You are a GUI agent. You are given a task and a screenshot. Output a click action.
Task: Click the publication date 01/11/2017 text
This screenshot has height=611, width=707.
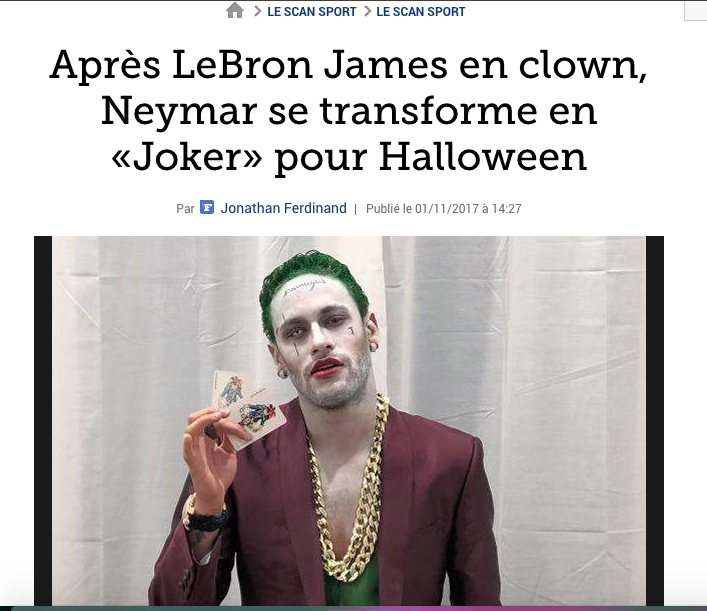(447, 209)
